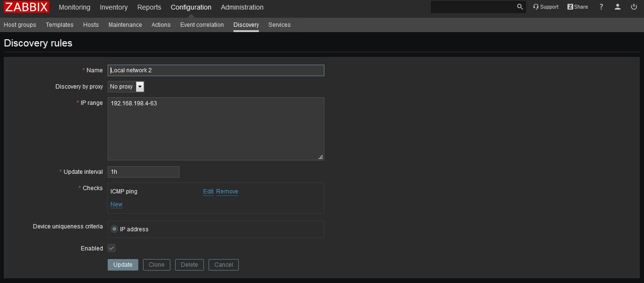The image size is (644, 283).
Task: Open the Support page via headset icon
Action: pos(545,7)
